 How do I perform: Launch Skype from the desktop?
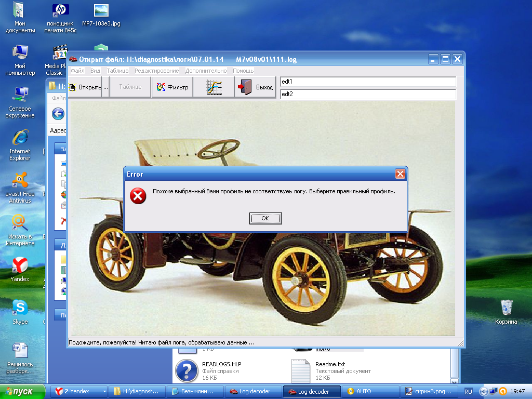[20, 312]
